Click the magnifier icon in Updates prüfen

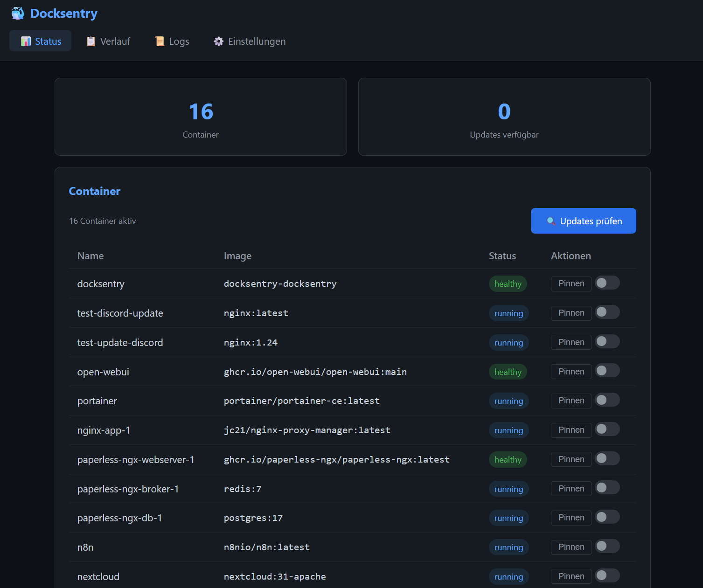[x=551, y=221]
